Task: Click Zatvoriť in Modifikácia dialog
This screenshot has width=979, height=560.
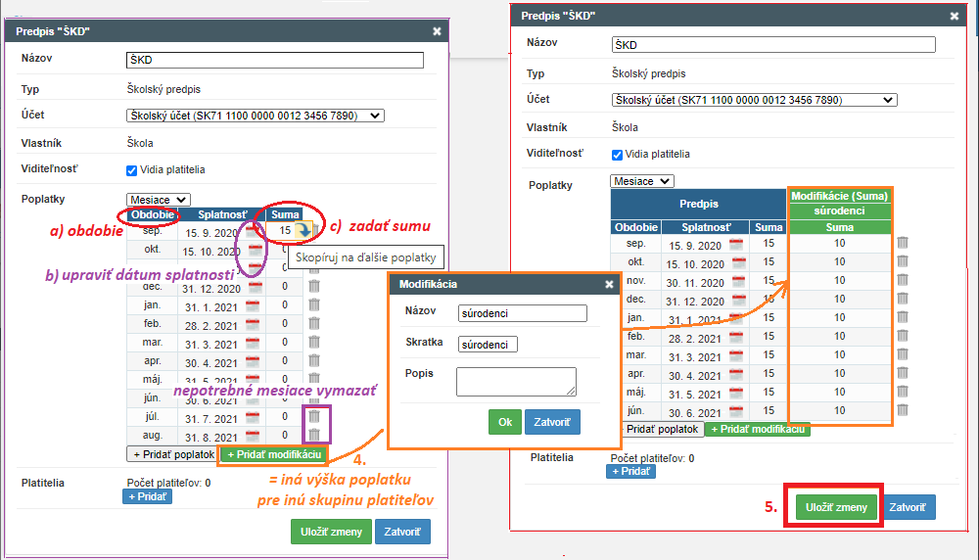Action: coord(552,422)
